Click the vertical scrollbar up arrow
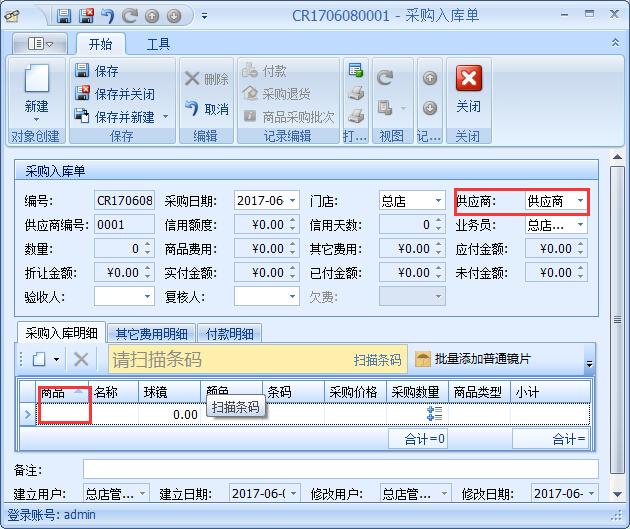This screenshot has height=529, width=630. (617, 157)
